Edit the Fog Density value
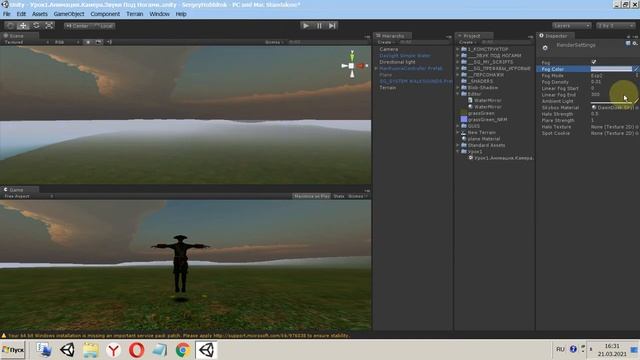 click(614, 82)
